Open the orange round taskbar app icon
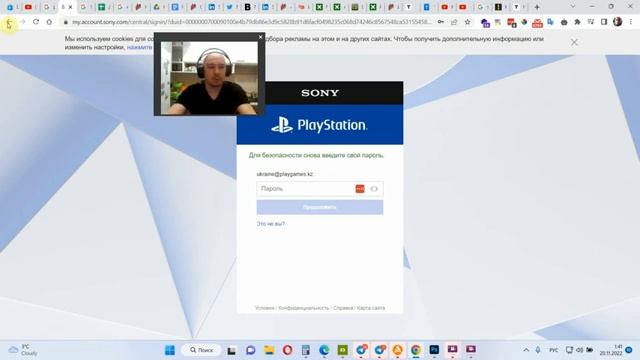640x360 pixels. 398,350
